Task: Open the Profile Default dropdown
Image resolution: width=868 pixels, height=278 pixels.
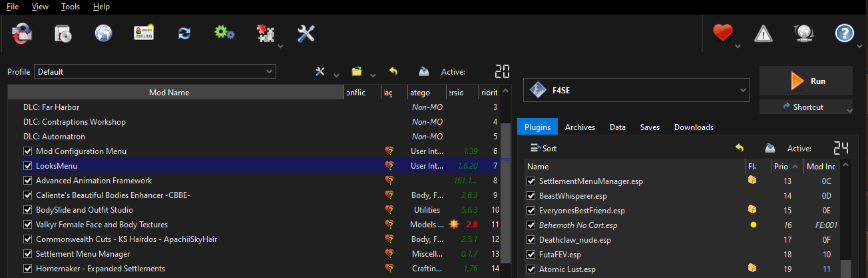Action: [155, 71]
